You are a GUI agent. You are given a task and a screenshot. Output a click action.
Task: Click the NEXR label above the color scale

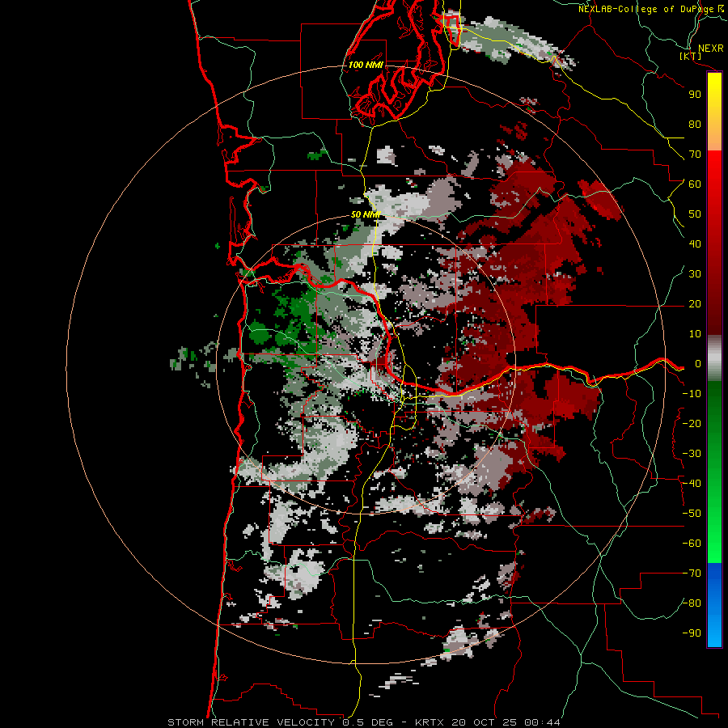click(710, 49)
